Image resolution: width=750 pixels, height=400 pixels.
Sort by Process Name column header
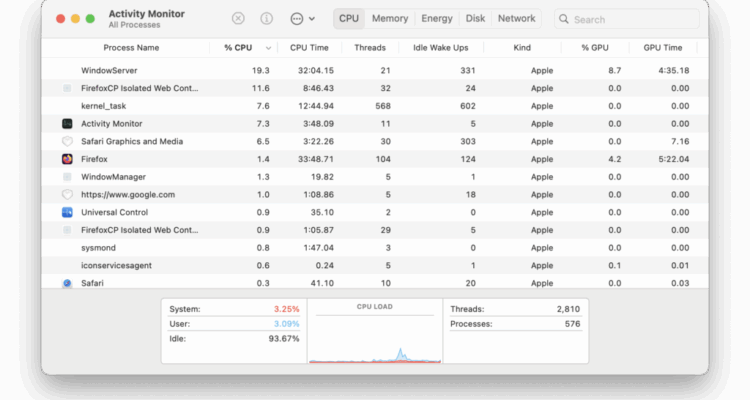(x=131, y=48)
